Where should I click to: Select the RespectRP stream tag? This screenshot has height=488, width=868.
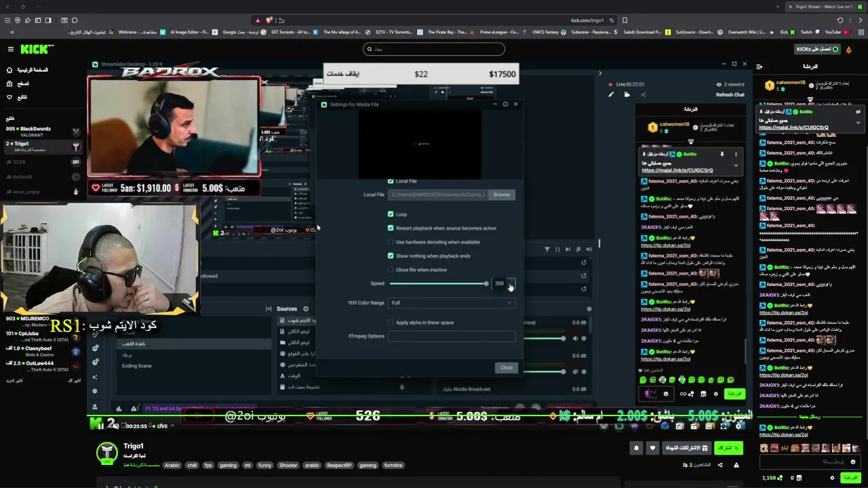(340, 466)
